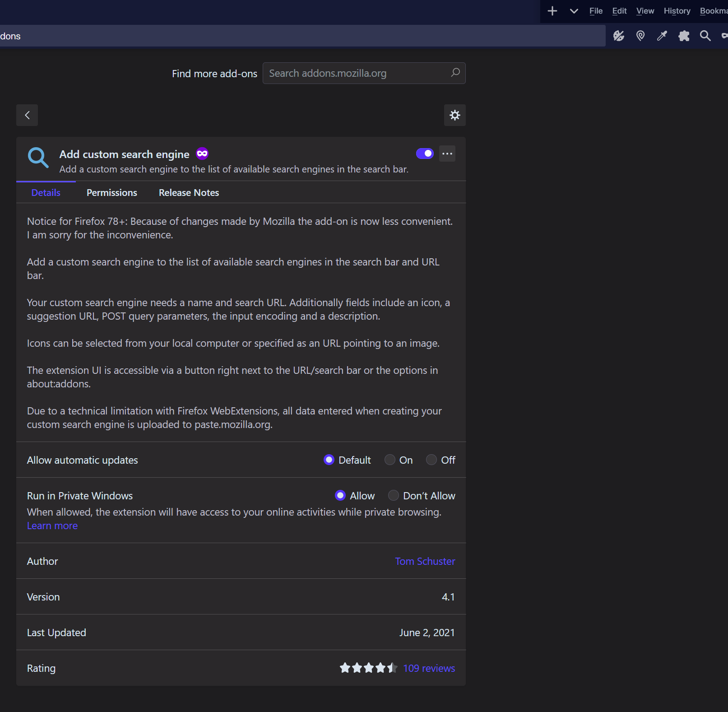Click the search magnifier in add-ons search box

point(455,73)
